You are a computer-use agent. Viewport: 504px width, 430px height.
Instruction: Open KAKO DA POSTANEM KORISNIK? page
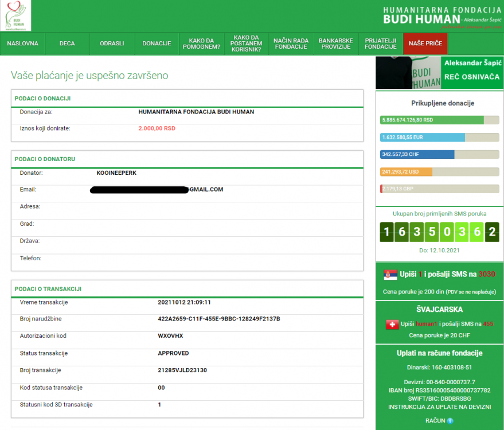click(x=247, y=44)
